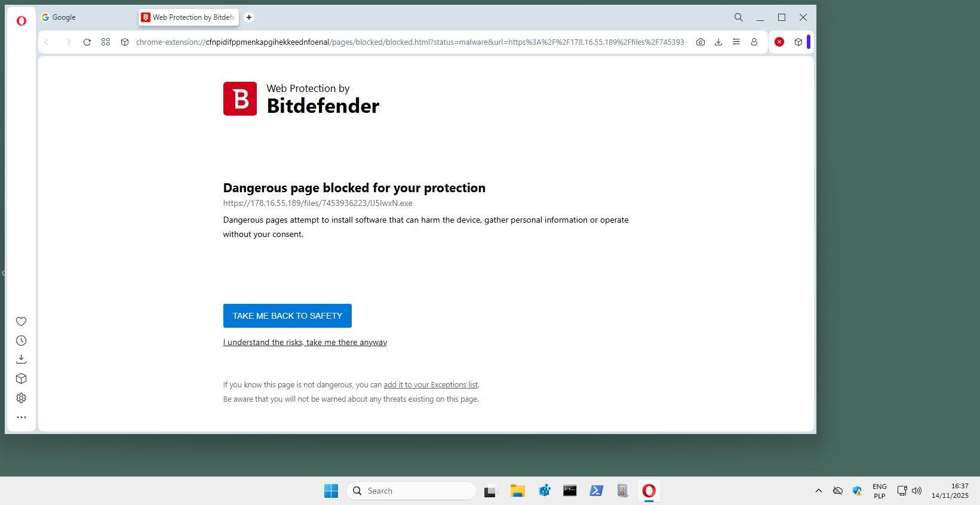Click the Opera logo menu button
Viewport: 980px width, 505px height.
21,21
